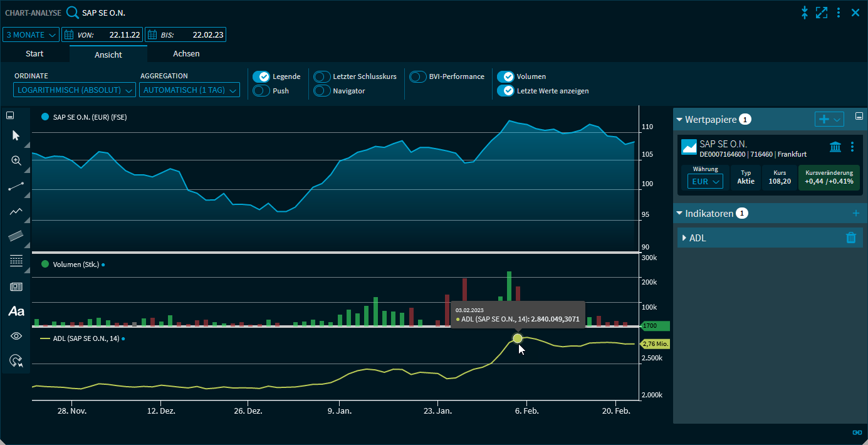
Task: Click the exchange bank icon for SAP
Action: pyautogui.click(x=835, y=147)
